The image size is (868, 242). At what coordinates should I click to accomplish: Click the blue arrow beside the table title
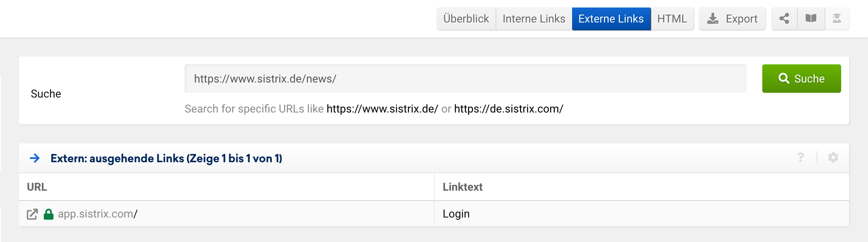(35, 158)
